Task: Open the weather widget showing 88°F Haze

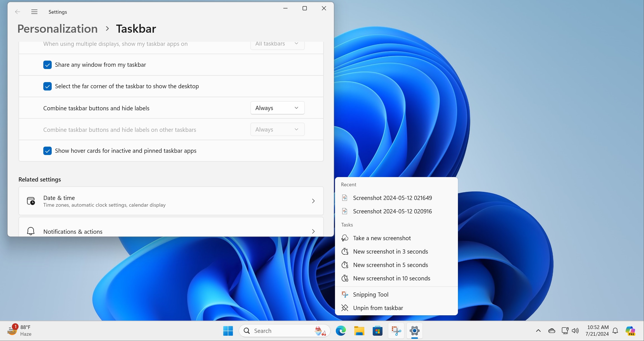Action: coord(19,330)
